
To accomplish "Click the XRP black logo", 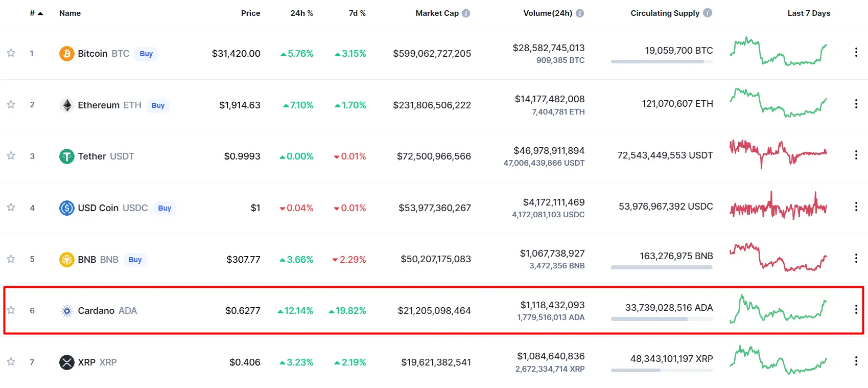I will [x=67, y=362].
